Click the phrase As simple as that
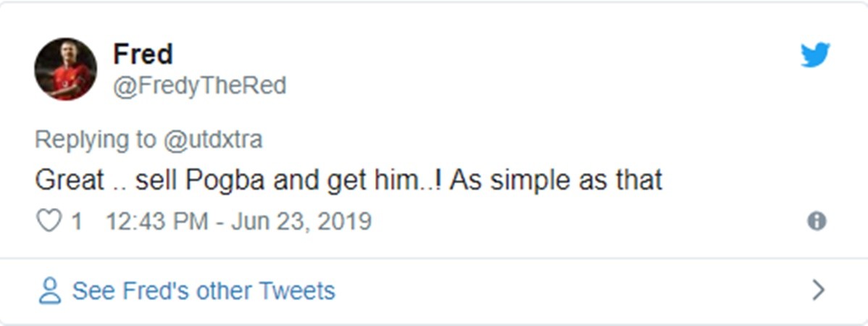 556,180
